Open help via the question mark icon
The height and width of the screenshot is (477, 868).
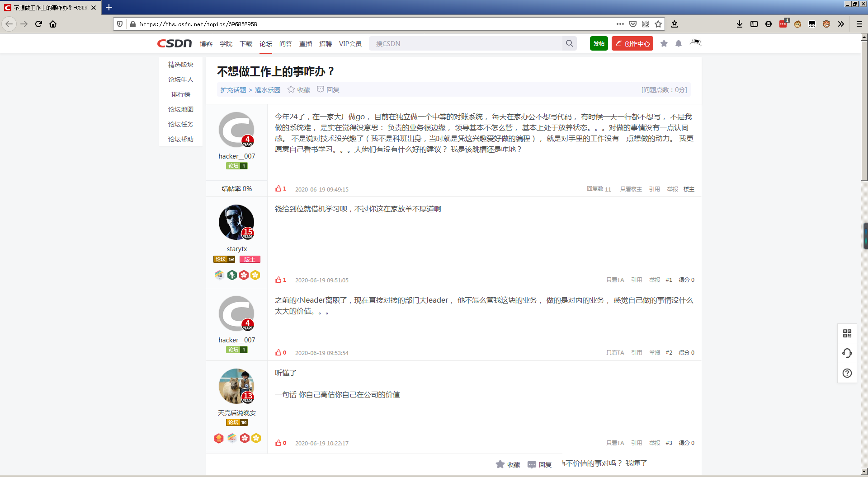pos(847,373)
